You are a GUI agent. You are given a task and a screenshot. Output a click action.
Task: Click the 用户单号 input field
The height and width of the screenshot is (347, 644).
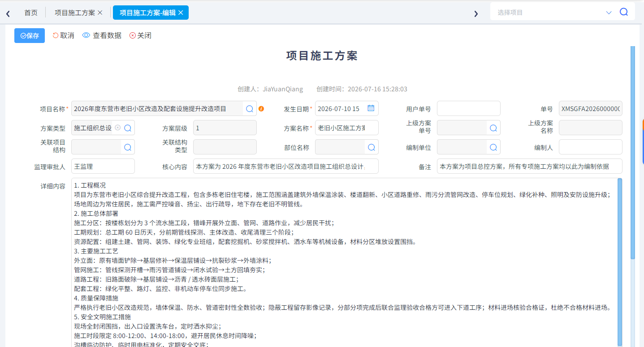coord(468,108)
